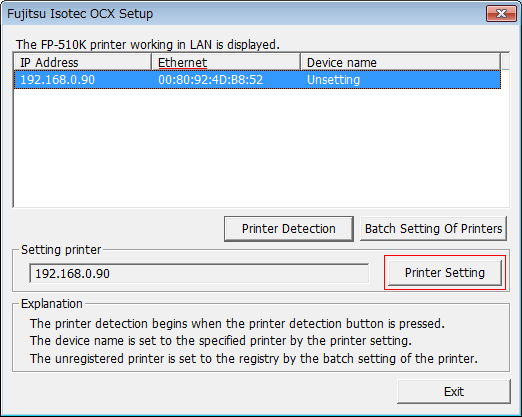The height and width of the screenshot is (417, 522).
Task: Select the 192.168.0.90 printer row
Action: (x=257, y=80)
